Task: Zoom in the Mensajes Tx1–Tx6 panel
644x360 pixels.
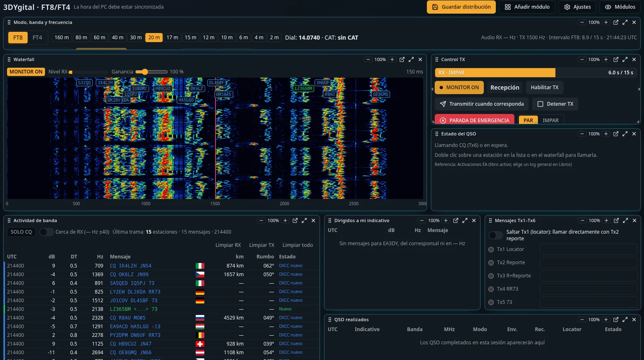Action: (x=606, y=220)
